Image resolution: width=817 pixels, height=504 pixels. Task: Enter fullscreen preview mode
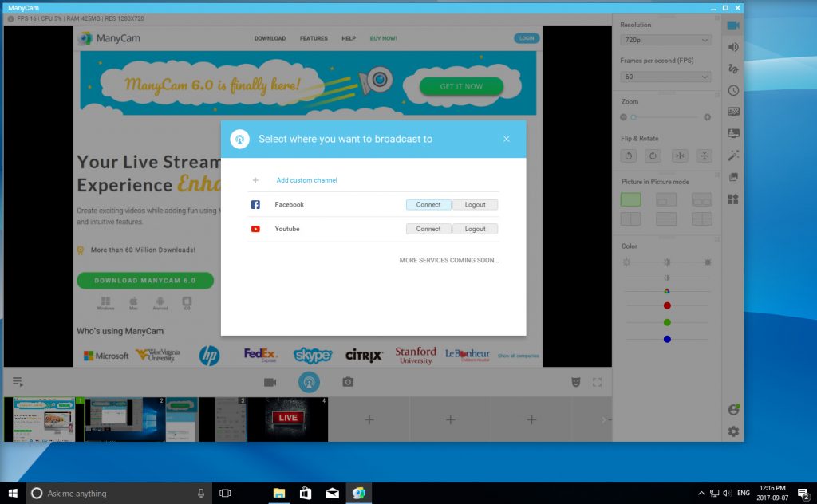[597, 382]
